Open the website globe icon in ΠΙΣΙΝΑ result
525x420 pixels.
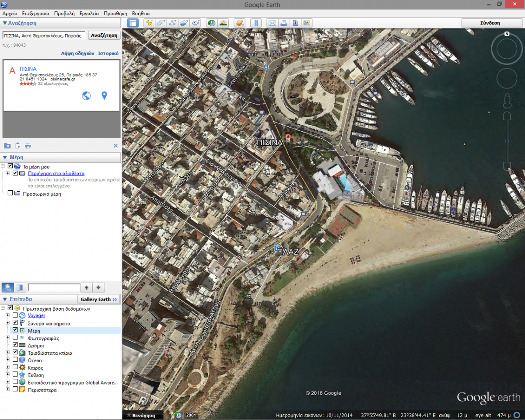87,95
